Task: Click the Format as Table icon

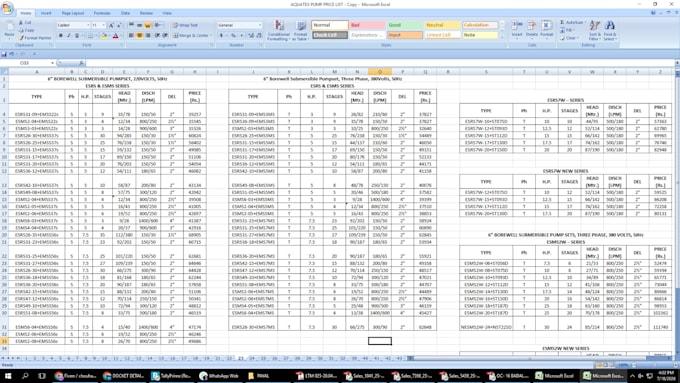Action: [x=301, y=30]
